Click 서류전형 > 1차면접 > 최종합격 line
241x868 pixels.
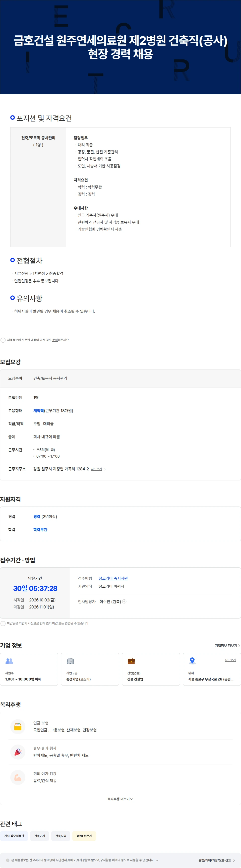(x=38, y=273)
